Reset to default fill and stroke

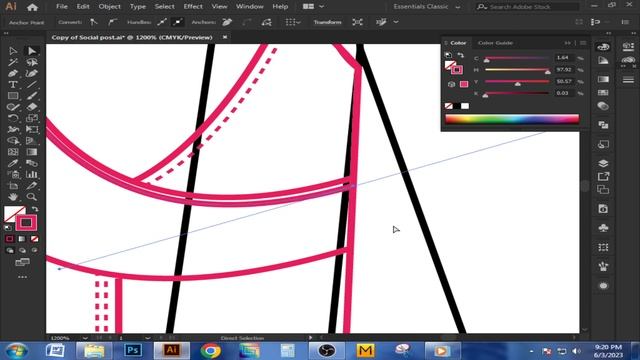click(x=8, y=227)
